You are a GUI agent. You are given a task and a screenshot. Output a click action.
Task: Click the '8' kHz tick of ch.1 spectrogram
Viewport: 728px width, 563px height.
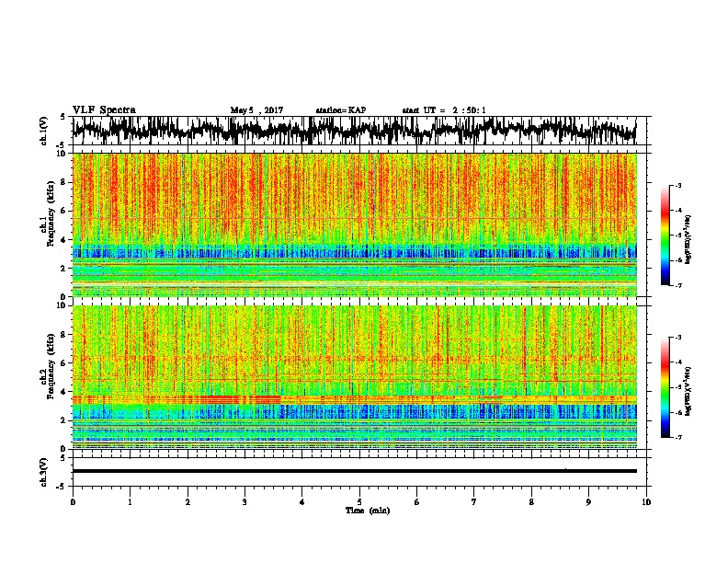[63, 182]
